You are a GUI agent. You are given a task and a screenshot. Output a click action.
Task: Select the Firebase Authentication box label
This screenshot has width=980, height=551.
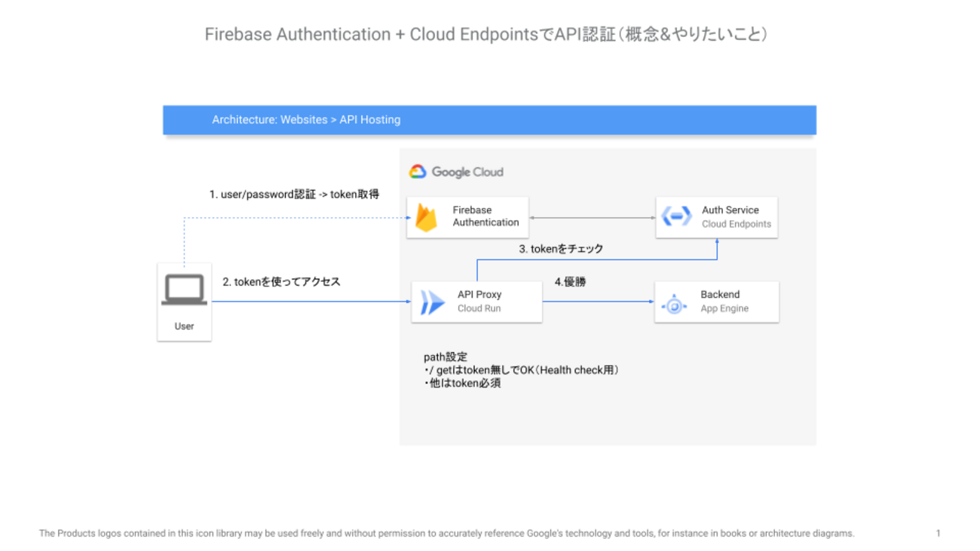click(485, 216)
